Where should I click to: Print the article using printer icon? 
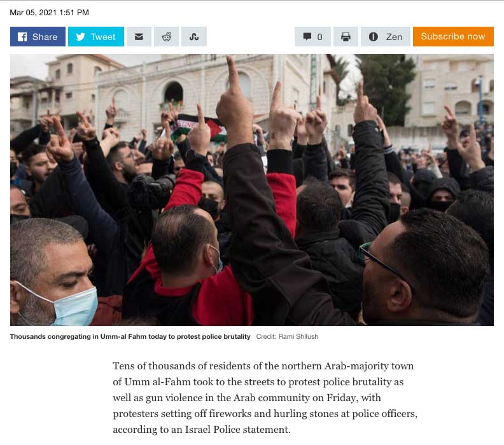[346, 37]
